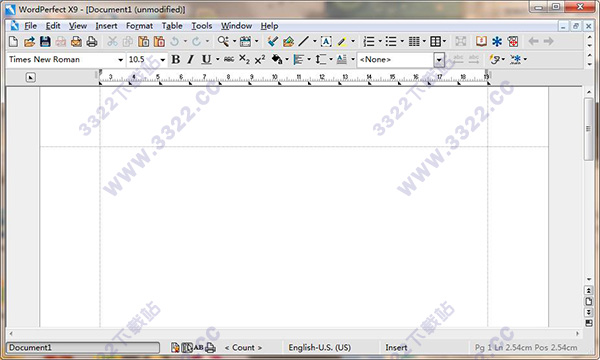Open the Table menu
Image resolution: width=600 pixels, height=360 pixels.
pos(172,26)
